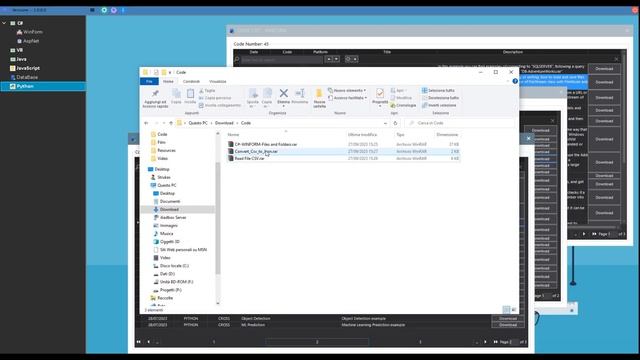Viewport: 640px width, 360px height.
Task: Click Questo PC in address breadcrumb
Action: click(198, 123)
